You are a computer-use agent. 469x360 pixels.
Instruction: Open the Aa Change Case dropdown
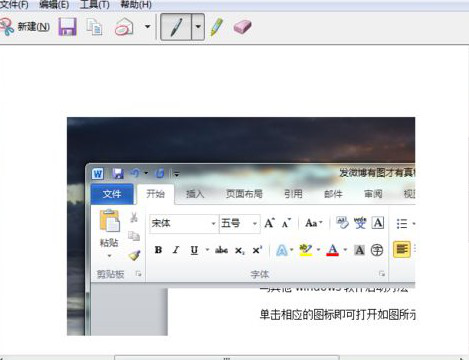(x=314, y=223)
